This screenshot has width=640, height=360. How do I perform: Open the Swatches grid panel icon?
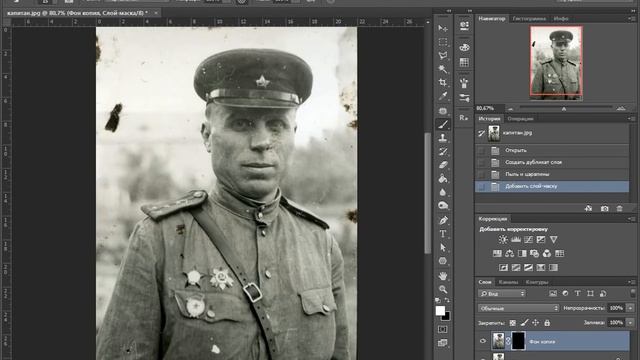(464, 62)
